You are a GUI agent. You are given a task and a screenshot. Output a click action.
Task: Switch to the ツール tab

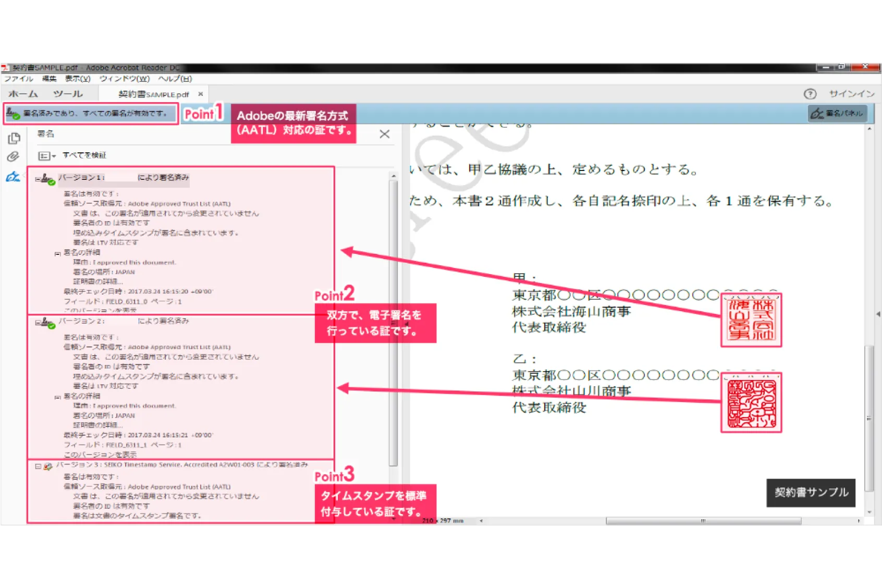(68, 94)
